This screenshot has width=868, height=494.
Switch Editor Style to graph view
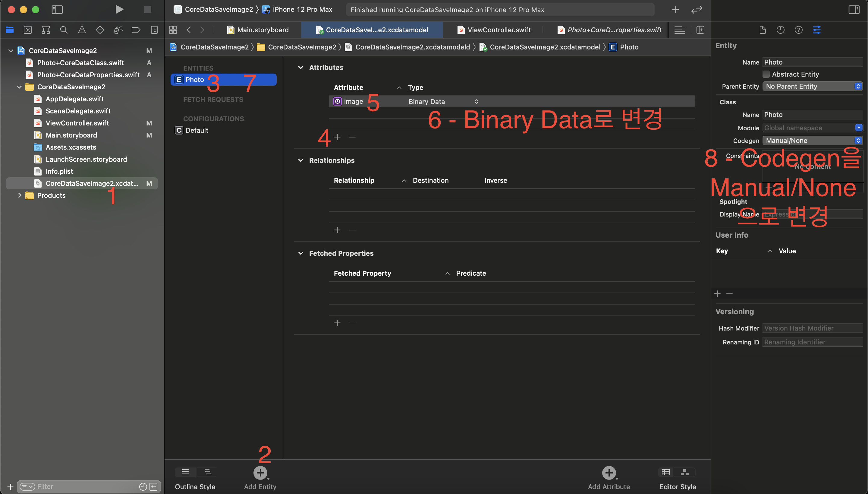click(x=684, y=472)
